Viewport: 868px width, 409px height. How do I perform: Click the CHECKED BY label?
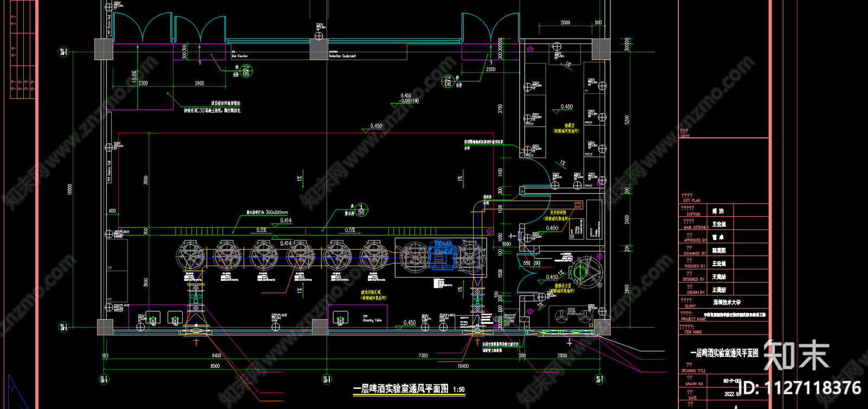click(694, 266)
